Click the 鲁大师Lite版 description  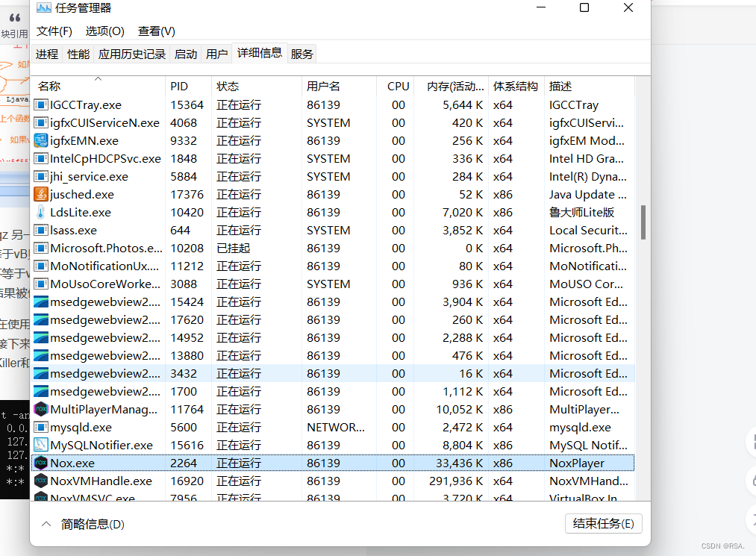(581, 212)
